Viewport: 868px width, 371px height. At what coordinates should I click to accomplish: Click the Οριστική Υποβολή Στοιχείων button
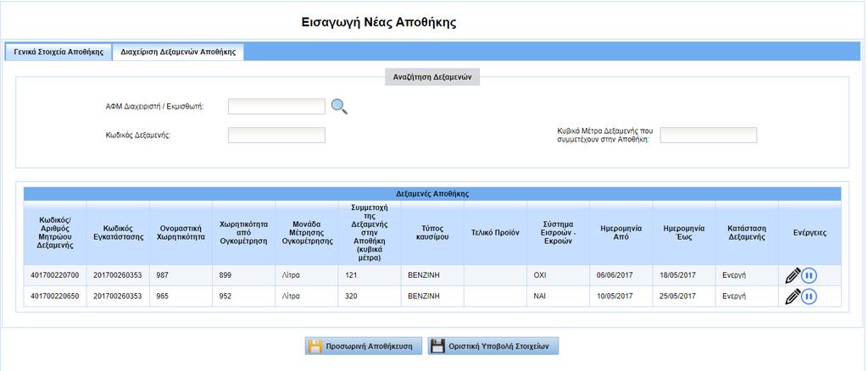tap(494, 346)
